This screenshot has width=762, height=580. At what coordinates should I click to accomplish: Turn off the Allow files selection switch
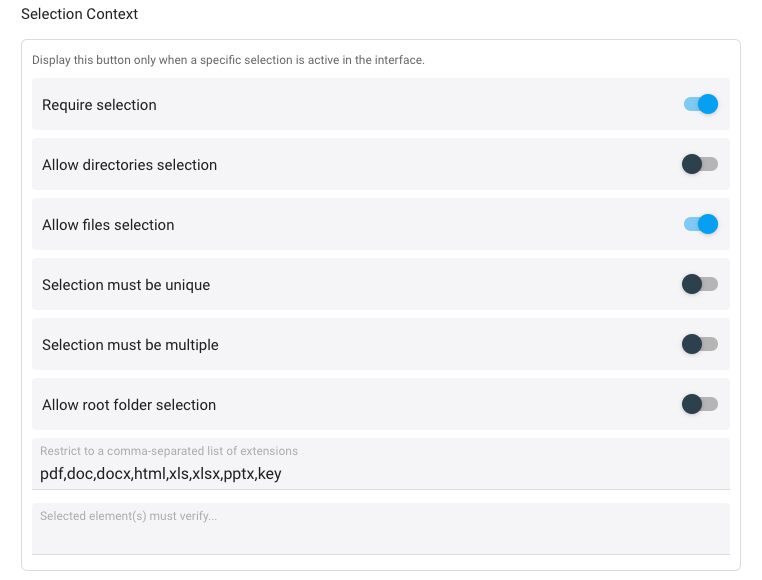tap(700, 224)
